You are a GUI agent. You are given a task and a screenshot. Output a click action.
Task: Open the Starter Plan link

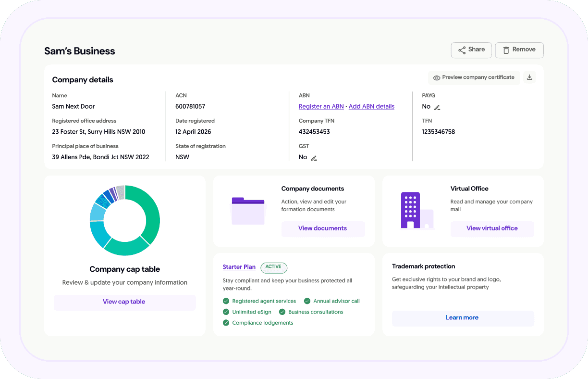coord(239,267)
